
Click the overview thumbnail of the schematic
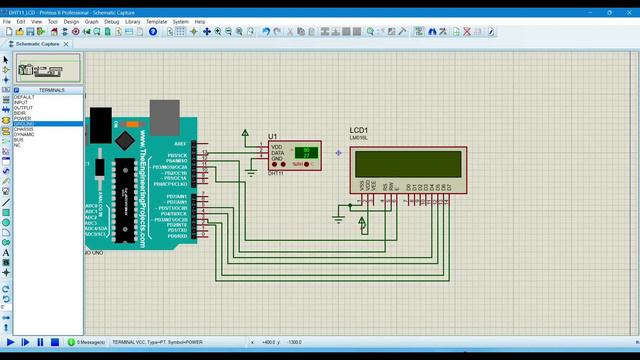(x=48, y=68)
